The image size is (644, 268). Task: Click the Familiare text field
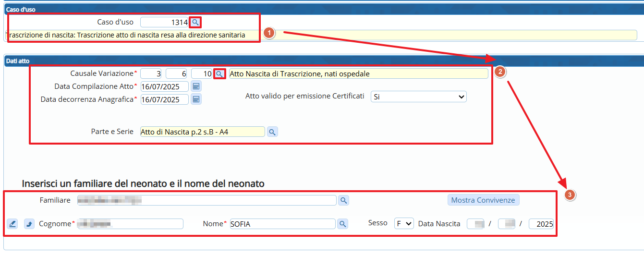[207, 200]
